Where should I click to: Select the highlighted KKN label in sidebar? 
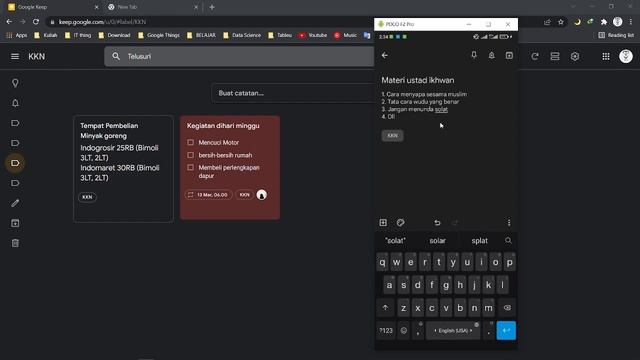[x=15, y=163]
